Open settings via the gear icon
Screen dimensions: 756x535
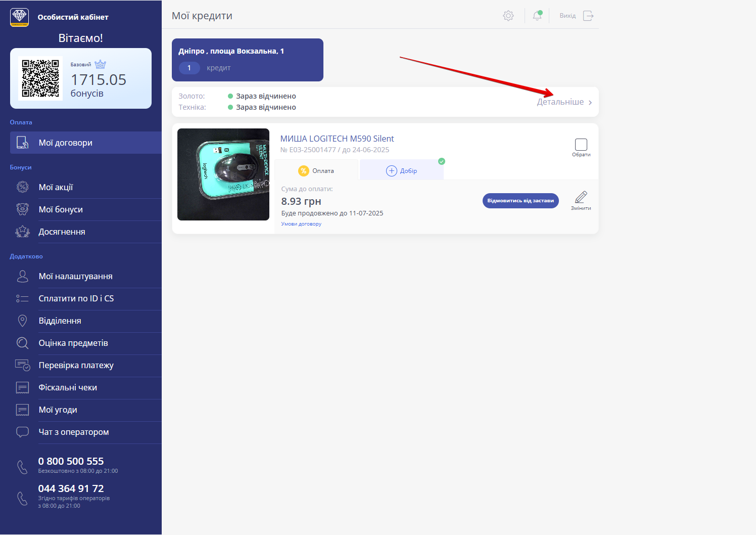tap(508, 16)
